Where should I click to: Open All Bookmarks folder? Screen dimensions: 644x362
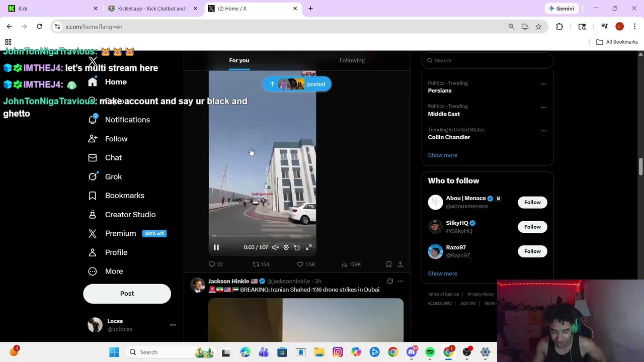click(617, 42)
